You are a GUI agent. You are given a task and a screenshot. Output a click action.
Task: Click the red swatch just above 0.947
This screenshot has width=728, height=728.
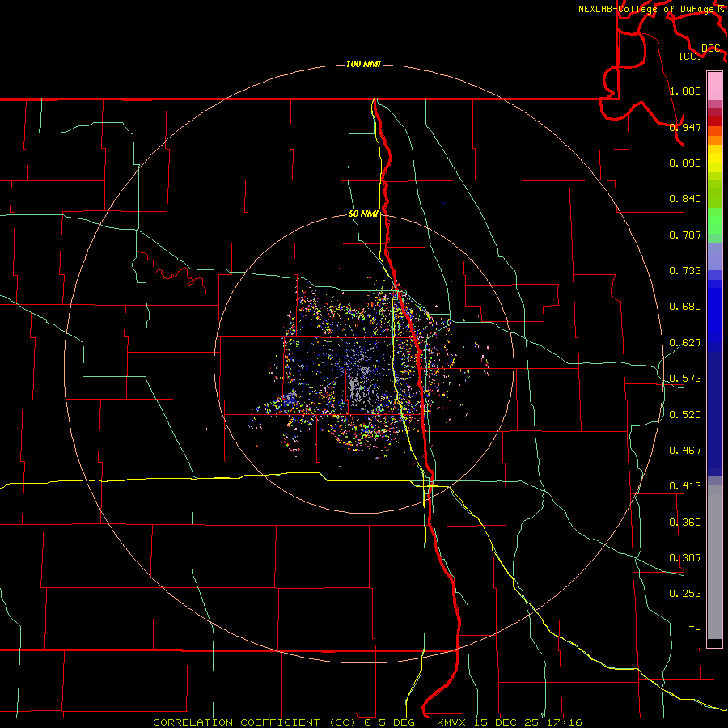714,121
